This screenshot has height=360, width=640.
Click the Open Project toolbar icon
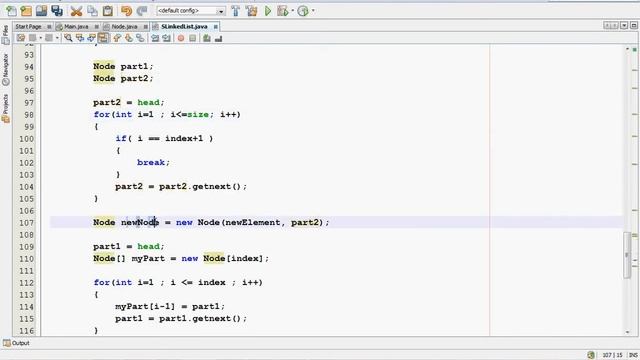[41, 11]
